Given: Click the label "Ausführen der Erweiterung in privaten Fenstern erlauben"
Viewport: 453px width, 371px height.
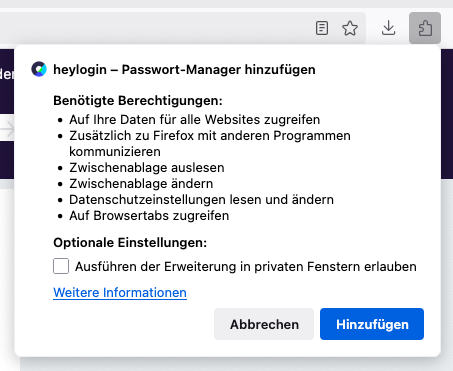Looking at the screenshot, I should pyautogui.click(x=246, y=267).
